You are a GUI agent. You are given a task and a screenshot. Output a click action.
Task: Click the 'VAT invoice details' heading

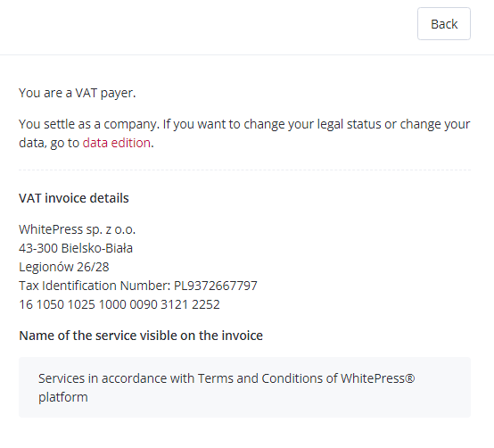[74, 198]
